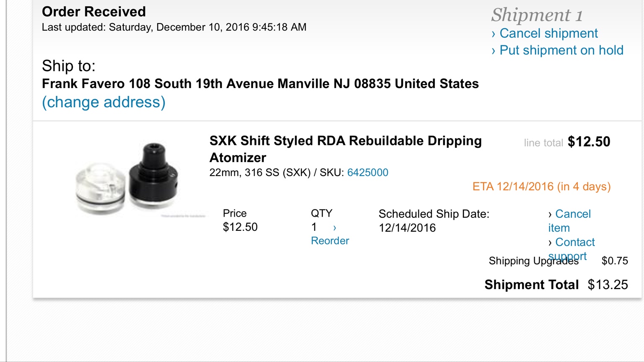This screenshot has width=644, height=362.
Task: Click the Cancel shipment link
Action: click(548, 34)
